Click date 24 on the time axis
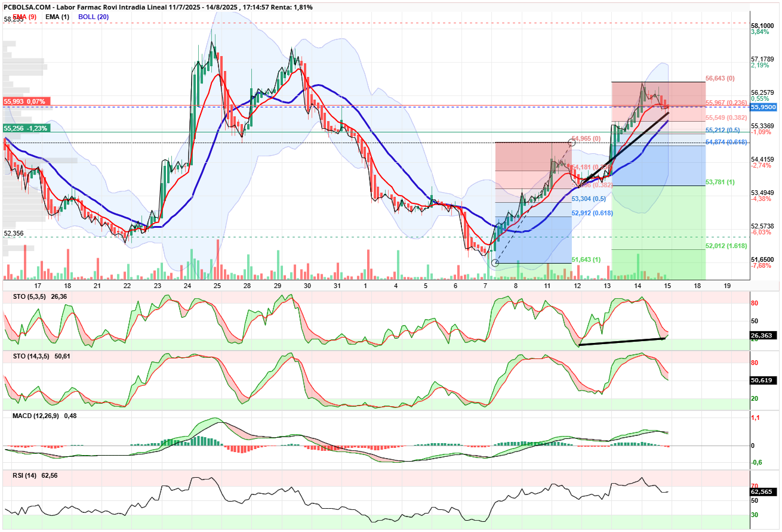782x532 pixels. point(187,286)
